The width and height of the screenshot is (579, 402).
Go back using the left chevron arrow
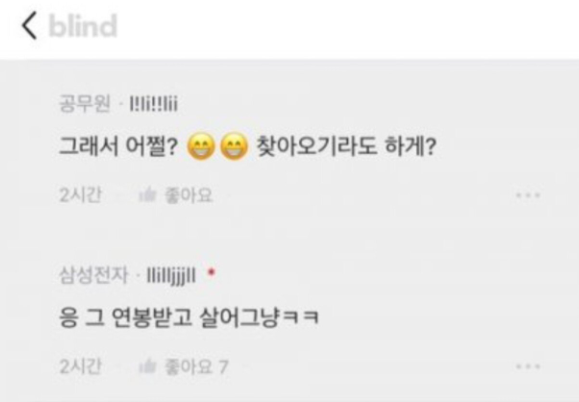pyautogui.click(x=29, y=25)
